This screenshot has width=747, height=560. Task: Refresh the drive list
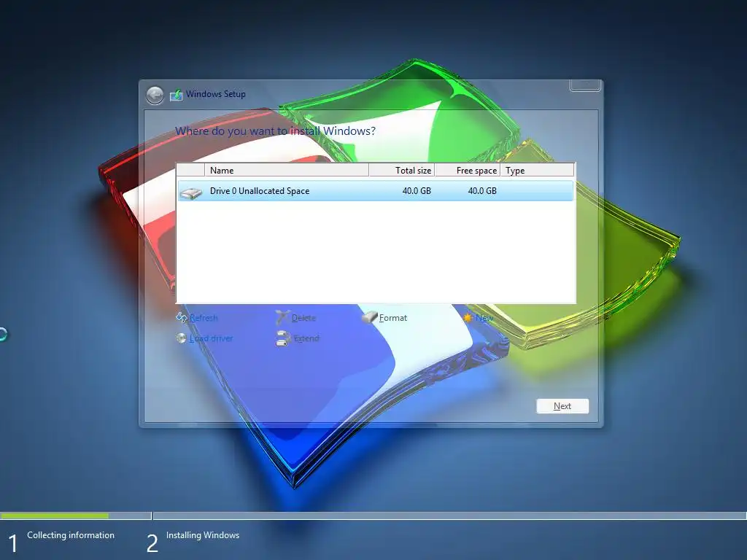click(x=204, y=318)
